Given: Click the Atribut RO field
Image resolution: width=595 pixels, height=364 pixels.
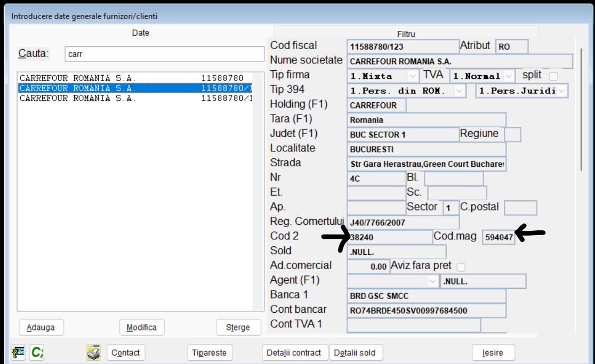Looking at the screenshot, I should click(511, 47).
